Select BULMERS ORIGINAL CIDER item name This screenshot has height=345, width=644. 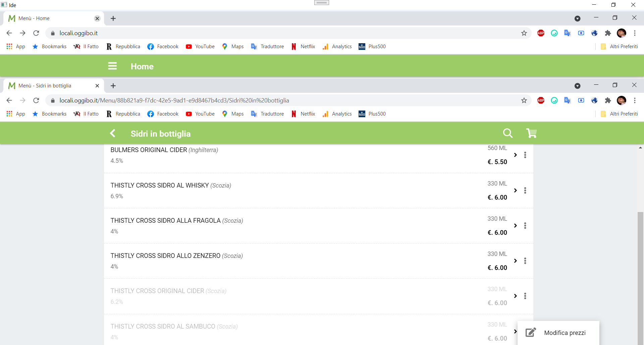coord(149,150)
